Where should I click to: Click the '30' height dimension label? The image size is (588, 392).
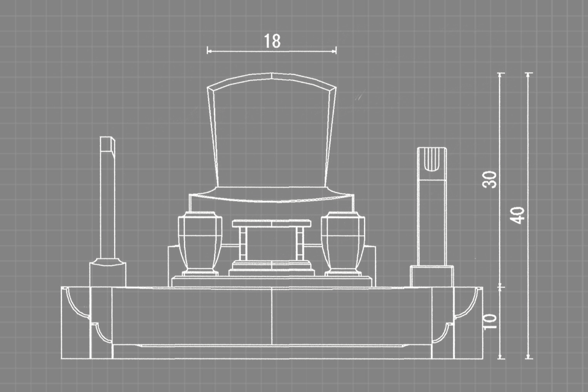click(489, 179)
